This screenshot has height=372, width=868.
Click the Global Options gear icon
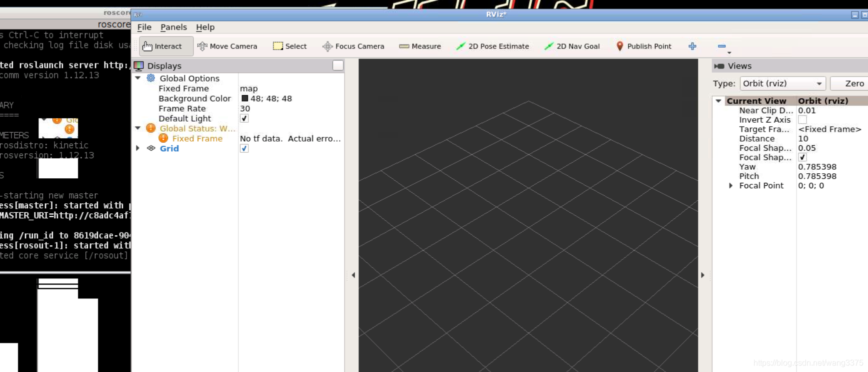coord(150,78)
